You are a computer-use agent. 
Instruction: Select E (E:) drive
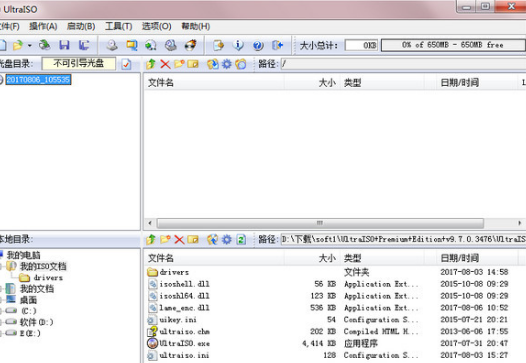[30, 333]
